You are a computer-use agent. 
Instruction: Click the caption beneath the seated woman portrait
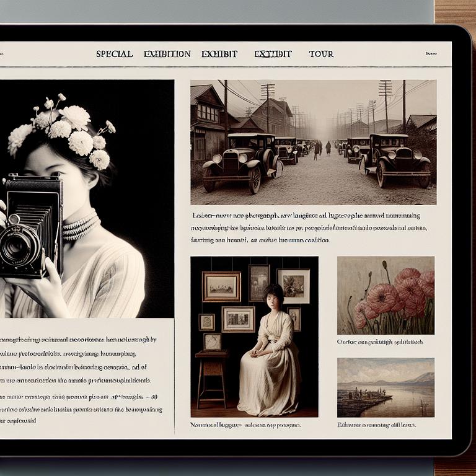click(x=245, y=425)
